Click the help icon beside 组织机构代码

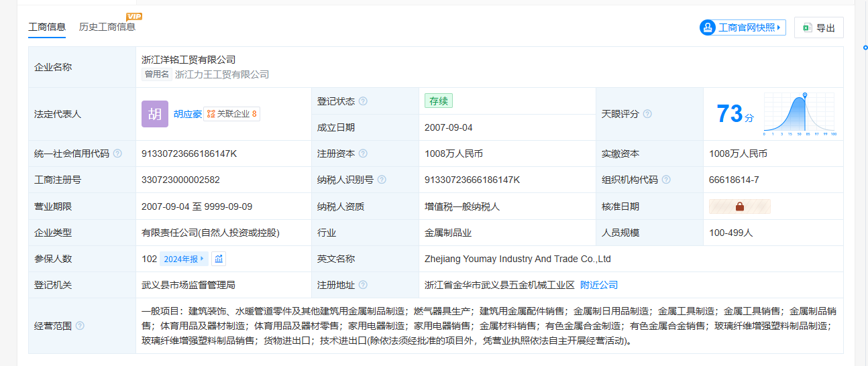tap(666, 180)
